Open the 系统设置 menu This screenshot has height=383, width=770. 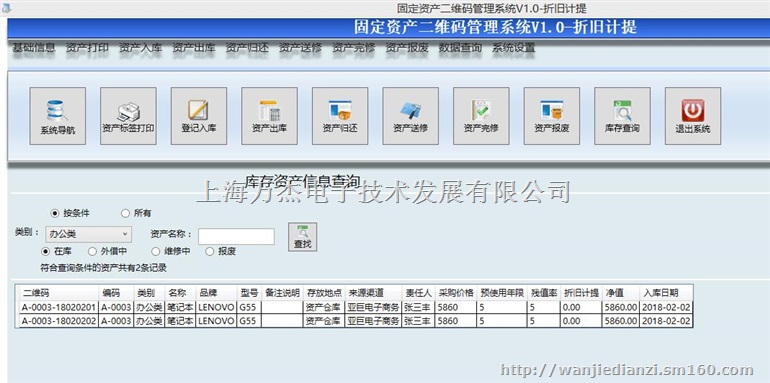coord(514,48)
